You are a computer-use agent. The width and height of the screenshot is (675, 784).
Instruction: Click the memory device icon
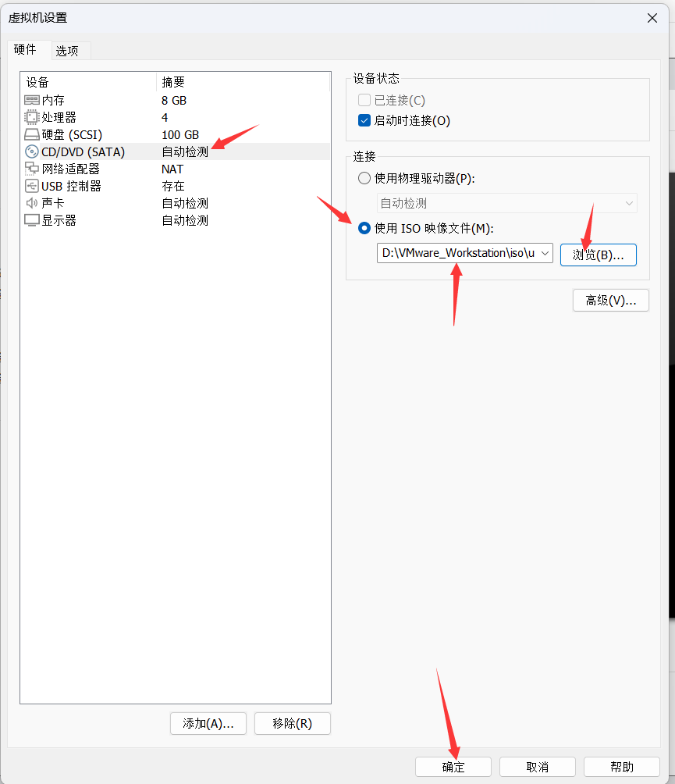(x=31, y=100)
